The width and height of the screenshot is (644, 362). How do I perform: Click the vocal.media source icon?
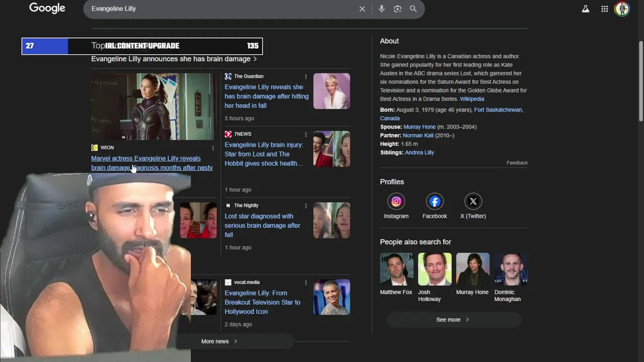(228, 283)
